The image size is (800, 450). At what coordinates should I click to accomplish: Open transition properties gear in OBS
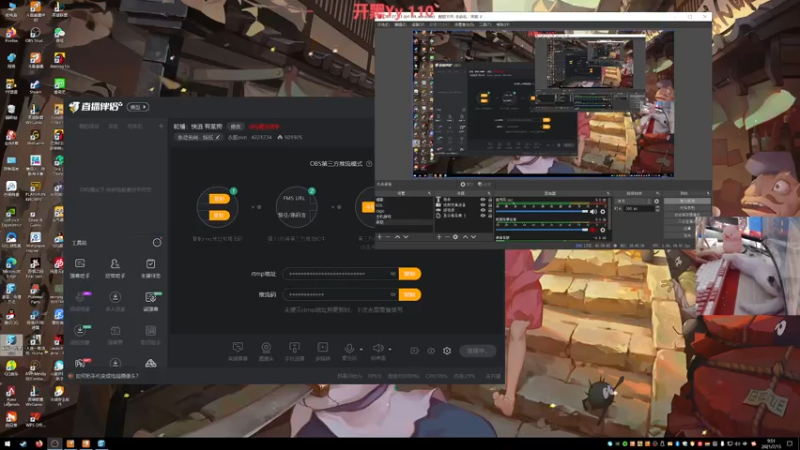[x=657, y=202]
